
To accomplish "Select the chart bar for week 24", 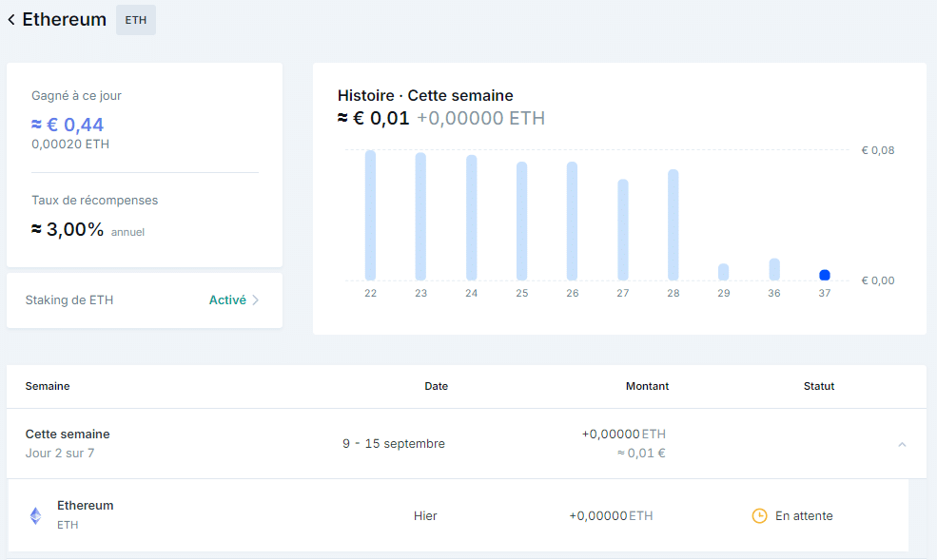I will pyautogui.click(x=472, y=218).
